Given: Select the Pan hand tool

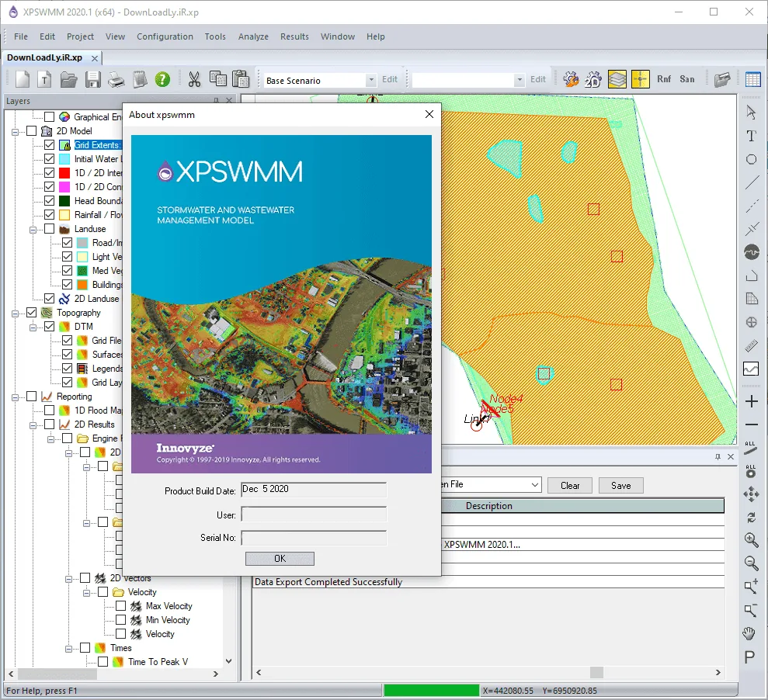Looking at the screenshot, I should click(x=749, y=633).
